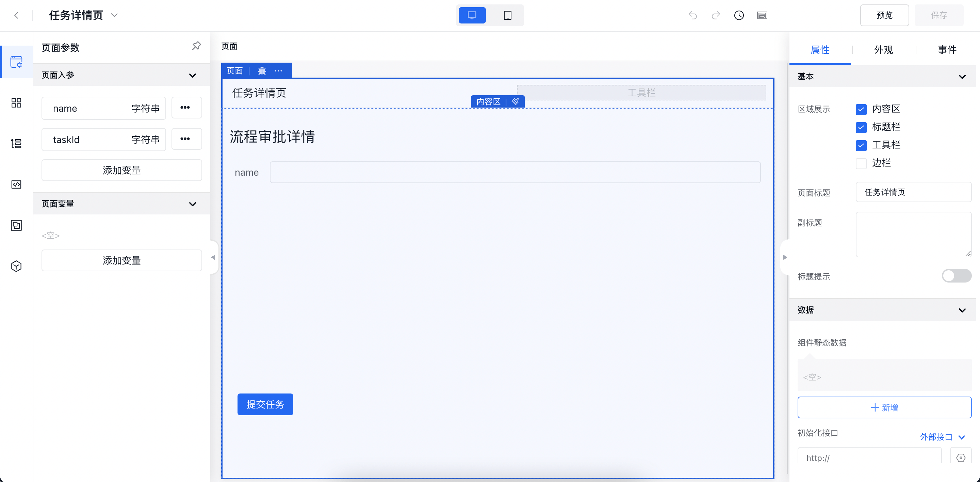Uncheck the 工具栏 checkbox
Viewport: 980px width, 482px height.
[x=861, y=145]
